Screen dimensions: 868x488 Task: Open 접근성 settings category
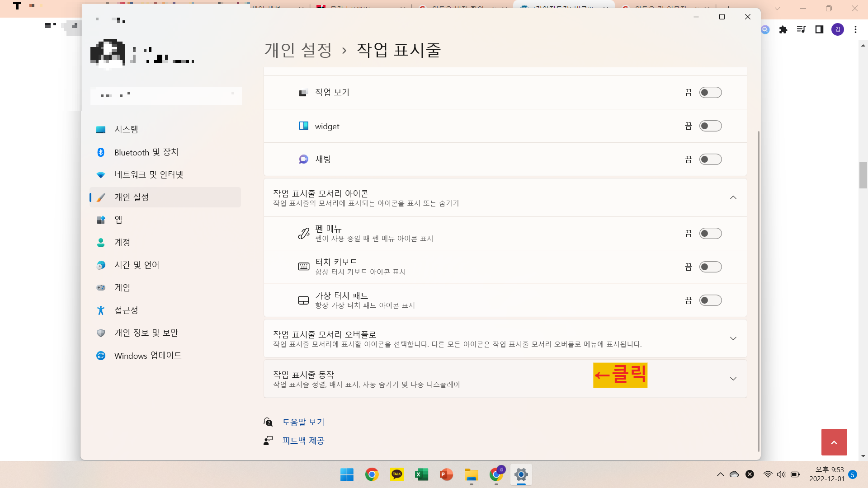126,310
